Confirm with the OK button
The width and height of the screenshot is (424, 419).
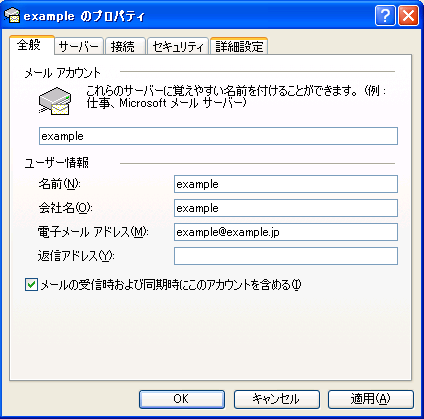coord(182,399)
